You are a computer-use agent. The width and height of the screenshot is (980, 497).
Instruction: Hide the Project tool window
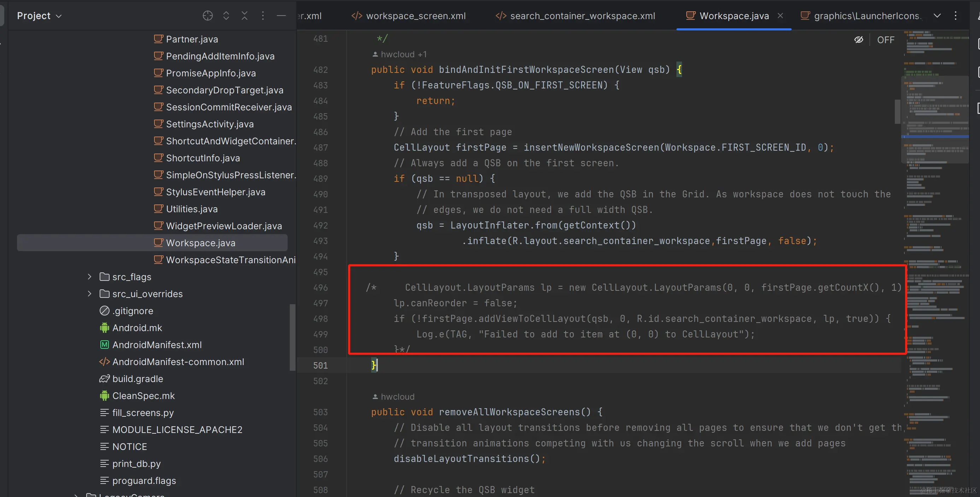point(281,16)
